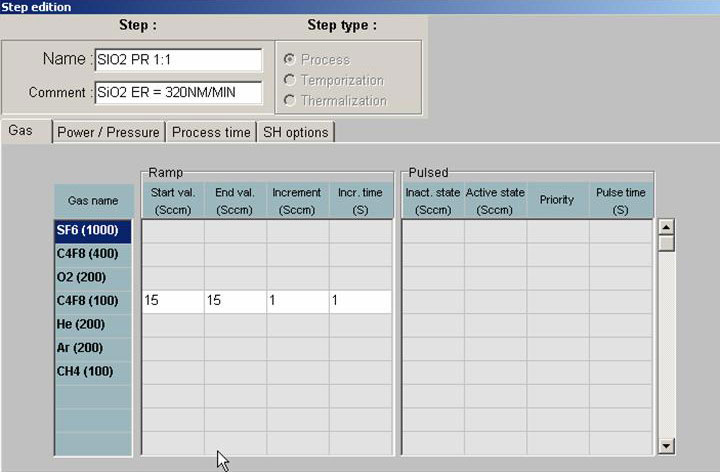Select the Process radio button
720x472 pixels.
(x=291, y=60)
